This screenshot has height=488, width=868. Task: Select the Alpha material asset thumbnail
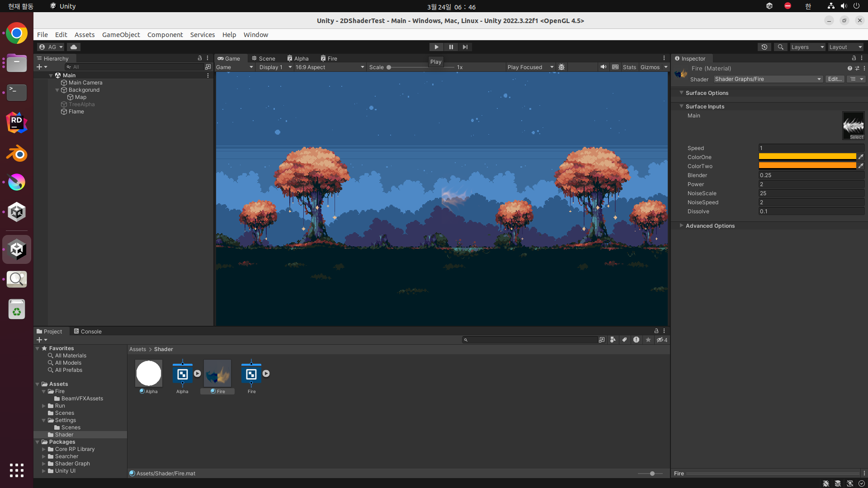149,373
